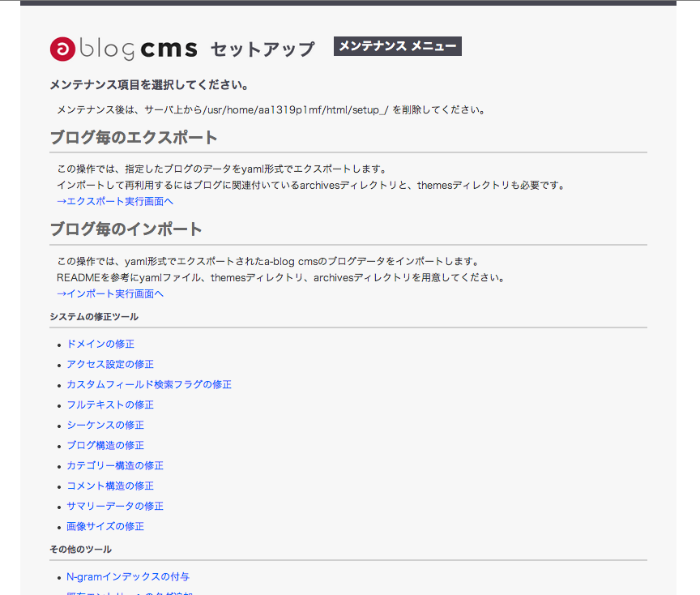Click the メンテナンス項目を選択してください。 text
Screen dimensions: 700x595
pos(150,85)
